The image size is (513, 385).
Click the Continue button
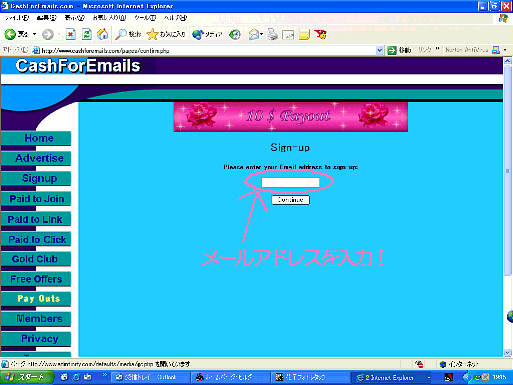pyautogui.click(x=290, y=200)
